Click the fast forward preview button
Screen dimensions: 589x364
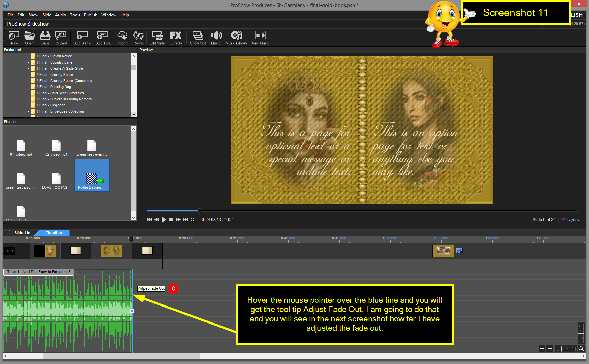pos(178,220)
